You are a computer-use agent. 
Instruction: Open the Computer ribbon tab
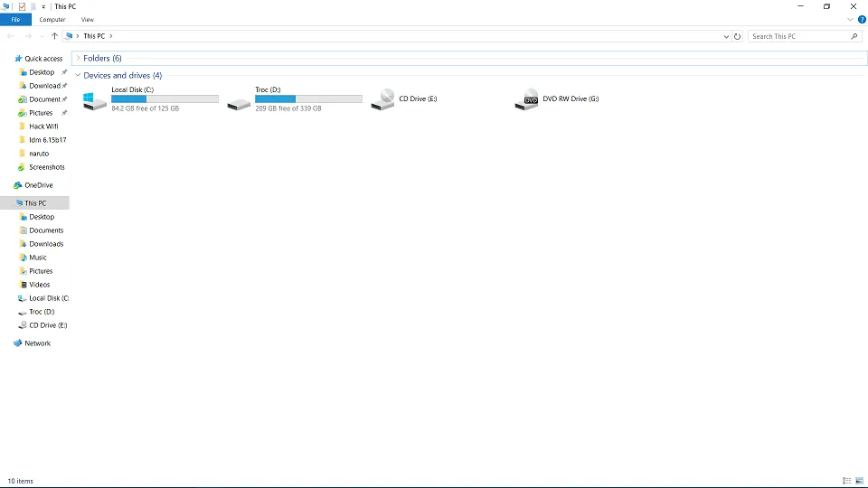pyautogui.click(x=52, y=19)
